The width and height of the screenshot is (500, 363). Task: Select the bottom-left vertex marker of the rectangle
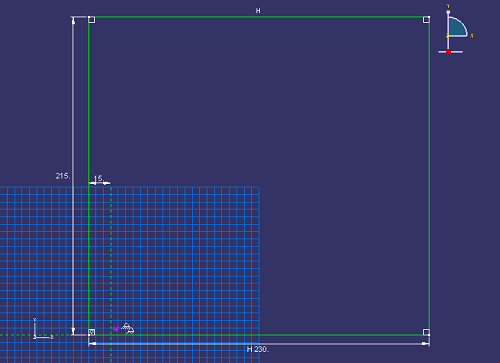[x=92, y=332]
